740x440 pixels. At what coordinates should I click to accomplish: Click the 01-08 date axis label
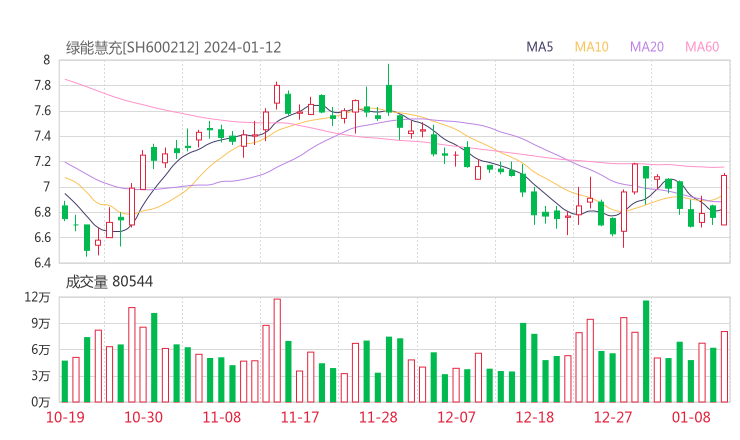pos(691,417)
